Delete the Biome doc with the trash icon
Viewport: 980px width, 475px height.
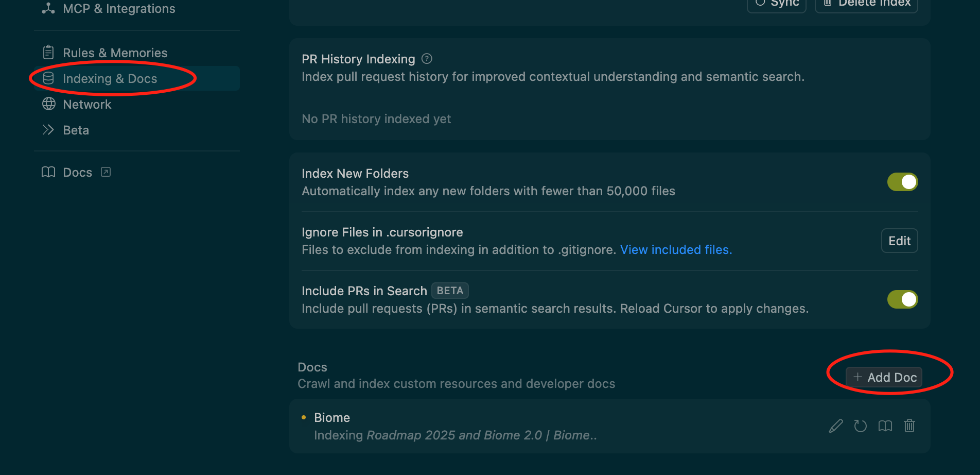click(x=909, y=426)
